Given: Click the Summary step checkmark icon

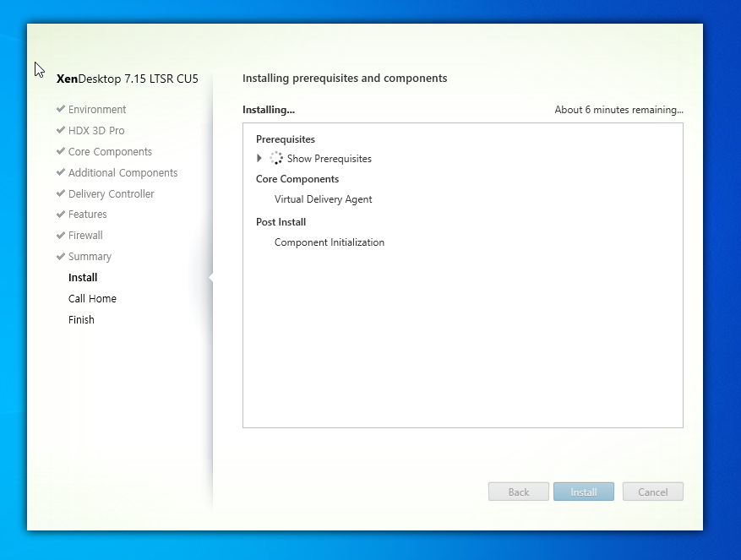Looking at the screenshot, I should [x=61, y=256].
